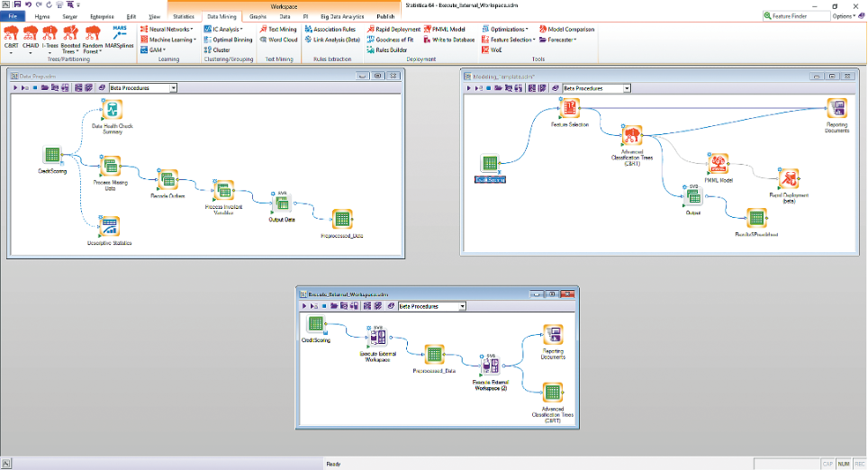Select Preprocessed_Data node in Data Prep window
This screenshot has height=470, width=868.
(342, 219)
